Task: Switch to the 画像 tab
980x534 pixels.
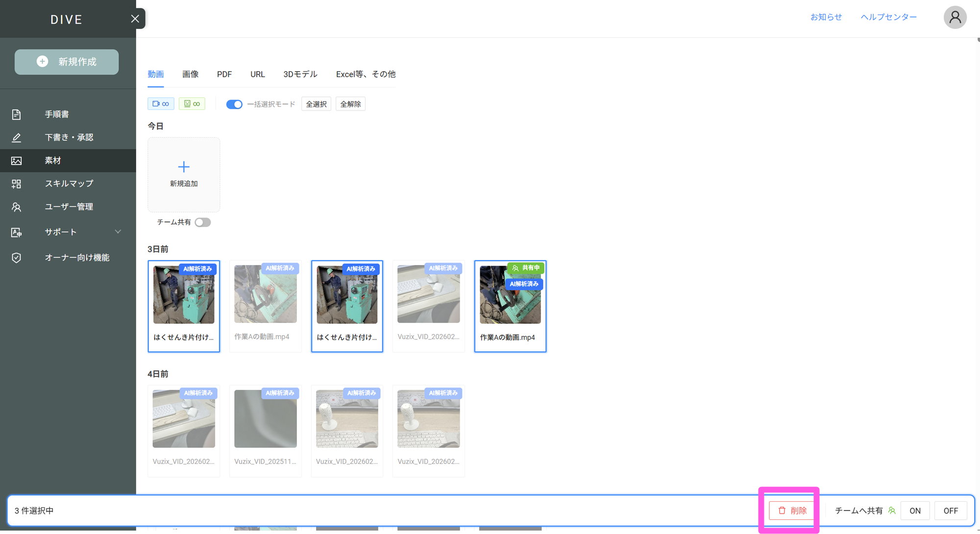Action: [190, 74]
